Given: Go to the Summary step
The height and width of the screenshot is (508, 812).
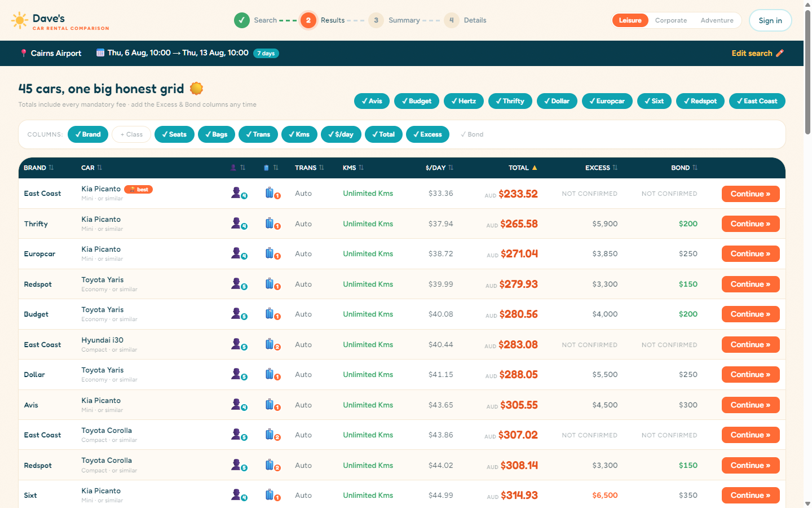Looking at the screenshot, I should point(394,20).
